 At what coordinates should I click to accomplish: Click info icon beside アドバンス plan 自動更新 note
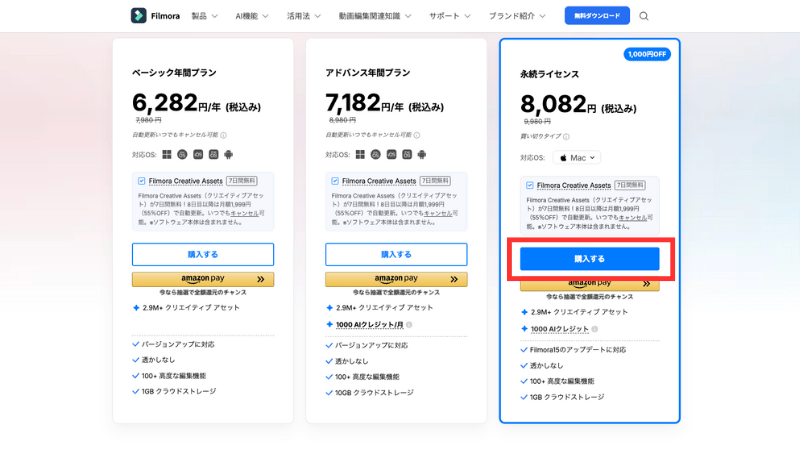(417, 135)
